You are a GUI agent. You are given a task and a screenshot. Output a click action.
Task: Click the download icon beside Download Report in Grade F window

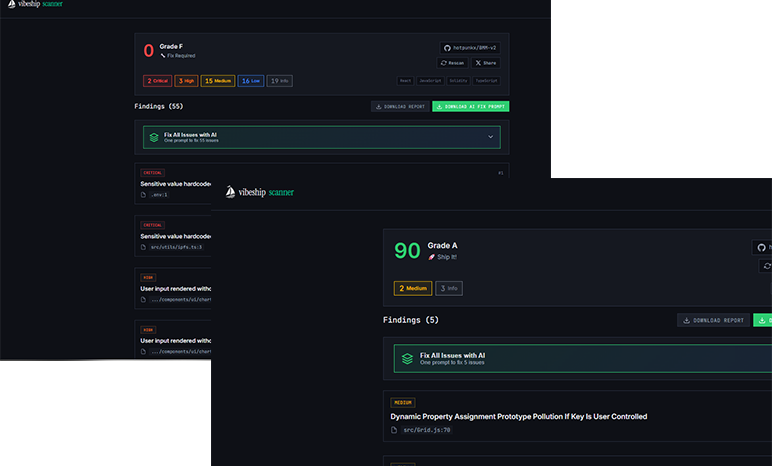point(379,106)
